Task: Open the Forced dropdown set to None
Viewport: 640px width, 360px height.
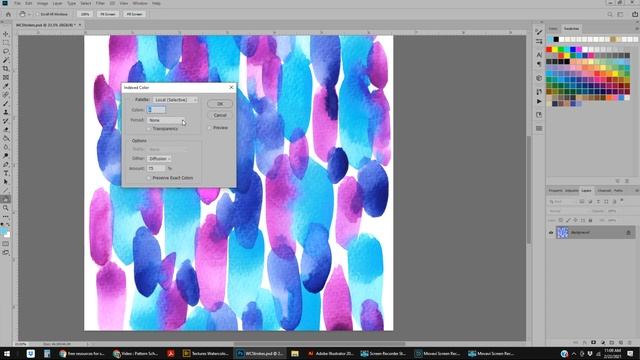Action: pos(166,120)
